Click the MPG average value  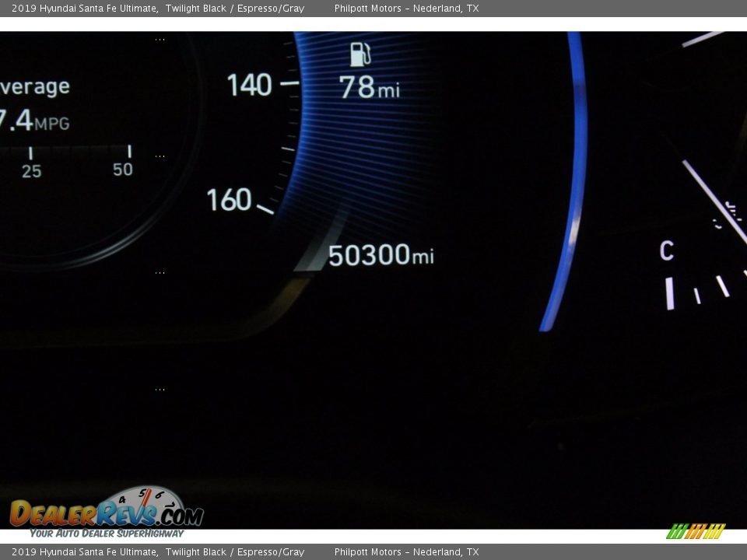pyautogui.click(x=35, y=121)
